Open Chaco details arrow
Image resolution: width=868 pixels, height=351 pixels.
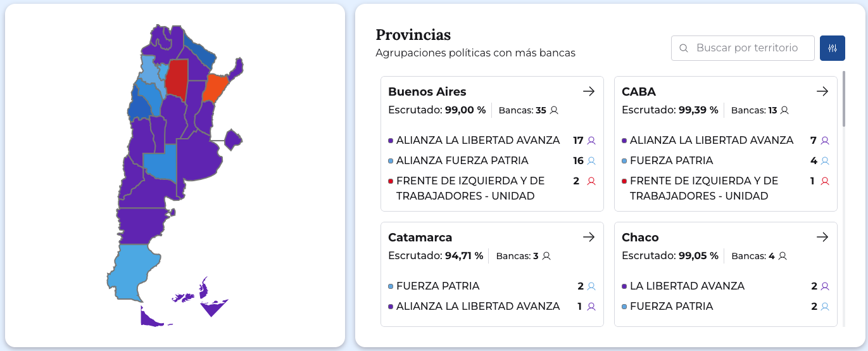click(x=822, y=237)
